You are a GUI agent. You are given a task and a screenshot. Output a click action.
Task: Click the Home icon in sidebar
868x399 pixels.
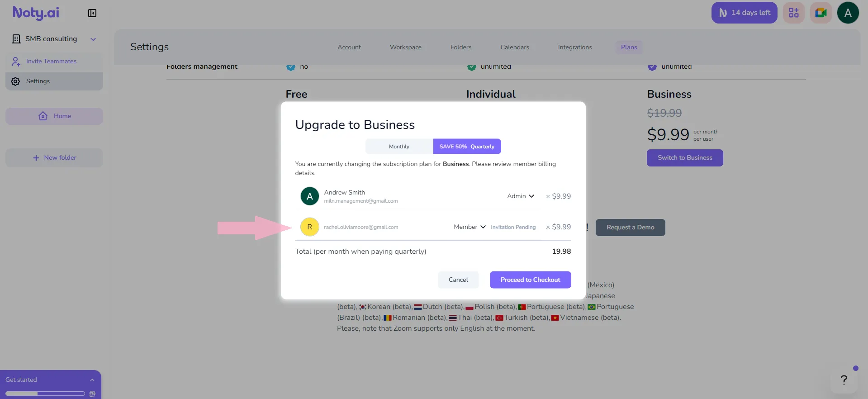[x=43, y=116]
